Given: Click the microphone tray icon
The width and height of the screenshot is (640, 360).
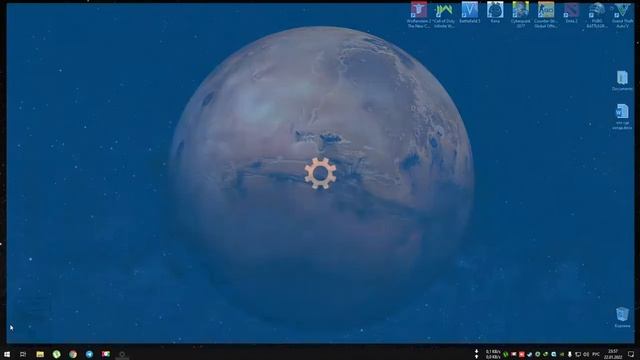Looking at the screenshot, I should [x=569, y=354].
